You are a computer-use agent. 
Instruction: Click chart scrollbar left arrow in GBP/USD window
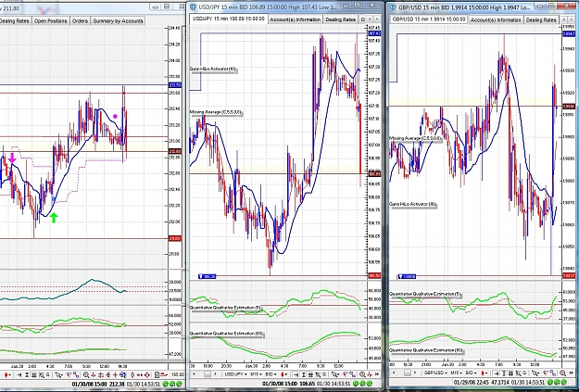point(394,373)
